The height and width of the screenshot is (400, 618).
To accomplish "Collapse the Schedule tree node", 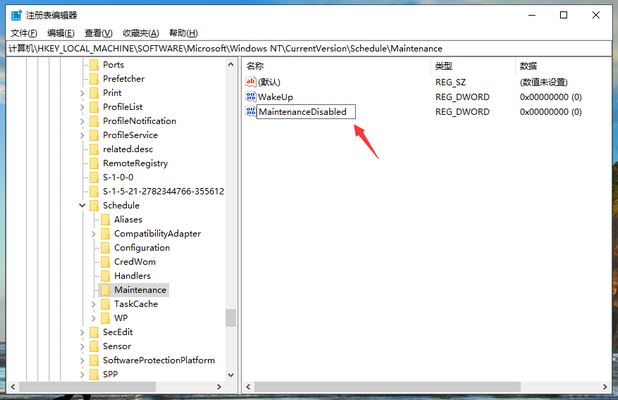I will 81,205.
